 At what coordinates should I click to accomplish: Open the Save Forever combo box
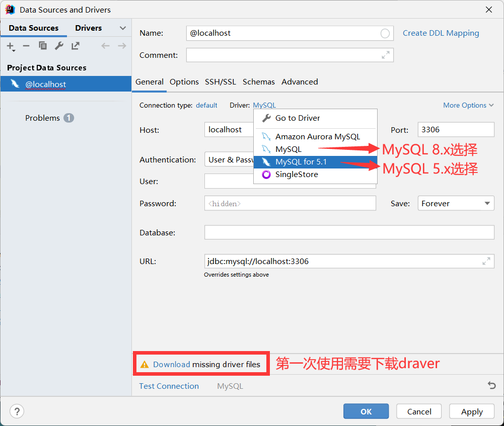tap(456, 203)
